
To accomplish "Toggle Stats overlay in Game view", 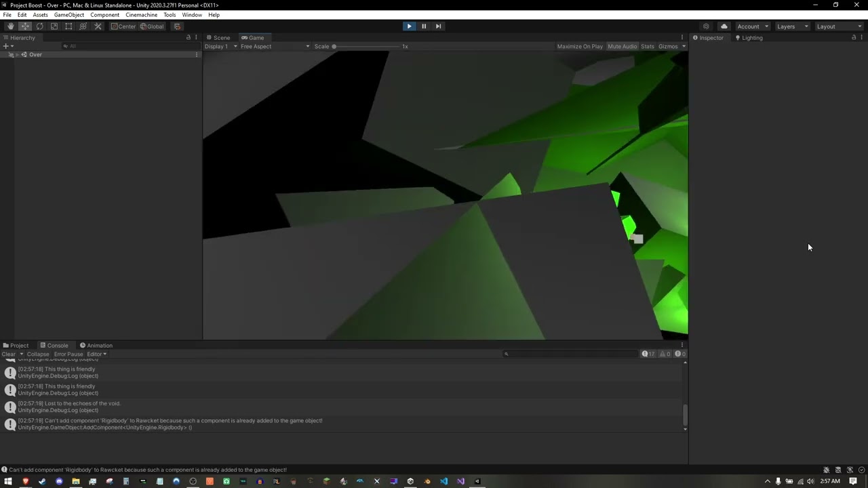I will click(x=648, y=46).
